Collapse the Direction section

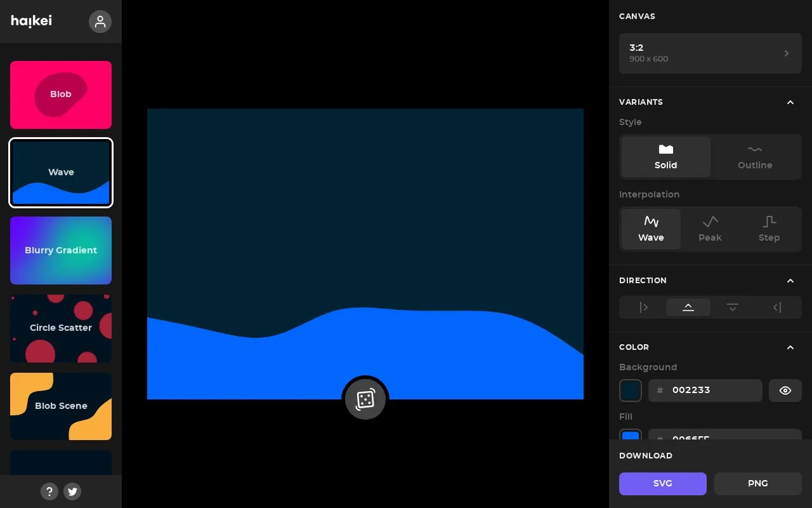[x=790, y=281]
